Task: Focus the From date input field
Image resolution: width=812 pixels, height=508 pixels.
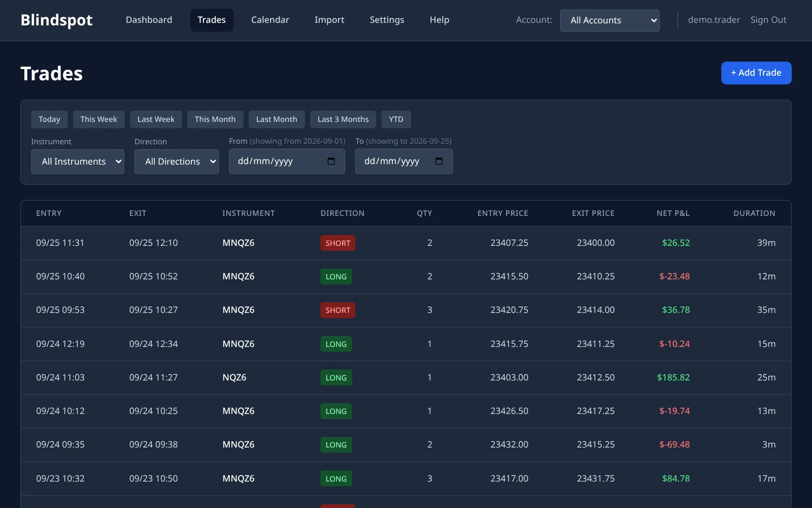Action: tap(287, 162)
